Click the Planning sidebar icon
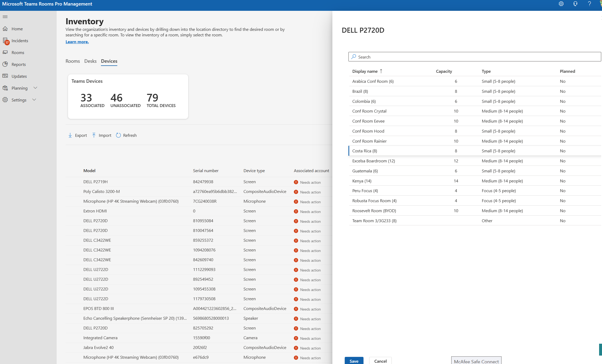The height and width of the screenshot is (364, 602). pos(5,88)
